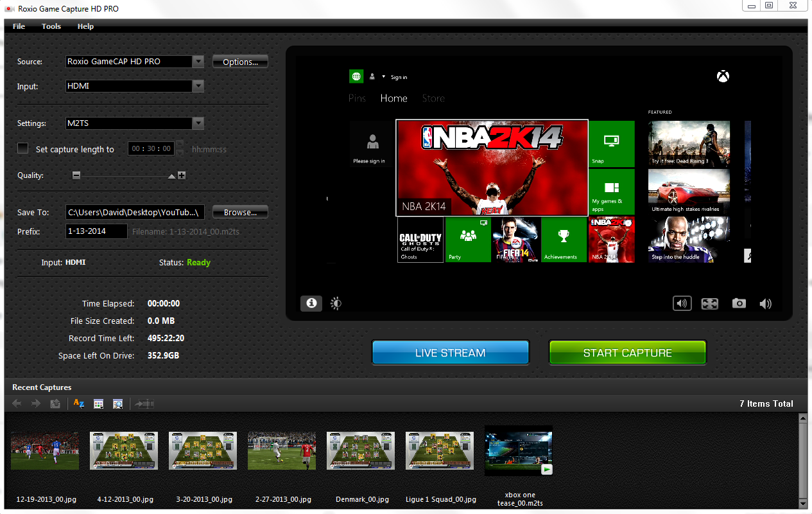Click the "00:00:00" time elapsed value
812x514 pixels.
(164, 303)
